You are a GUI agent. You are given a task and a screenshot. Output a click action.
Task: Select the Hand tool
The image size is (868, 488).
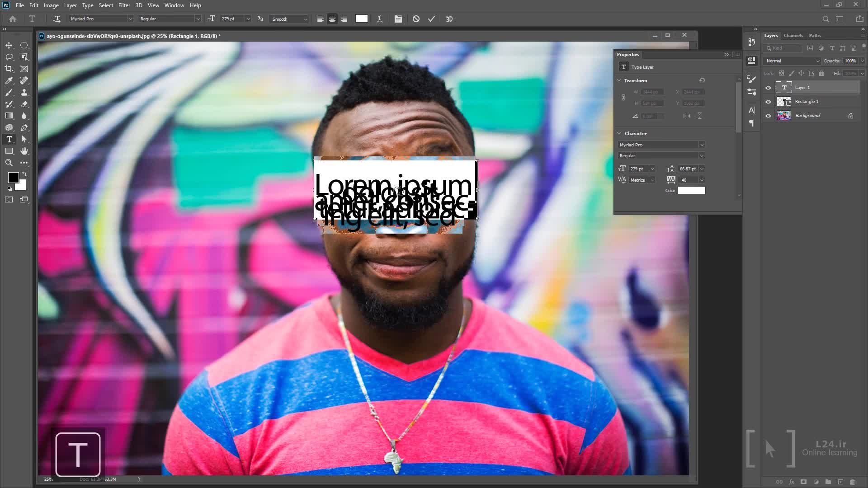[24, 151]
